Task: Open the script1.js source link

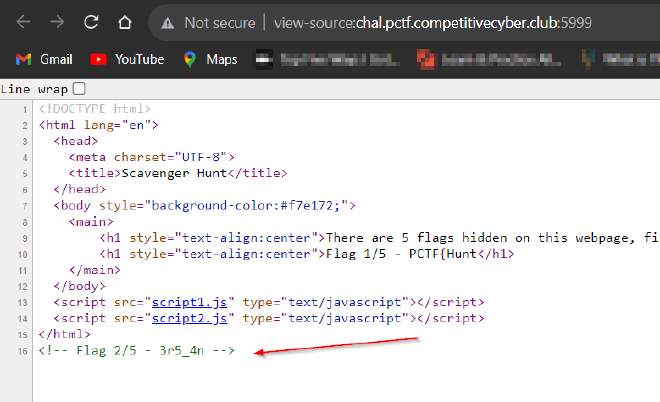Action: point(189,302)
